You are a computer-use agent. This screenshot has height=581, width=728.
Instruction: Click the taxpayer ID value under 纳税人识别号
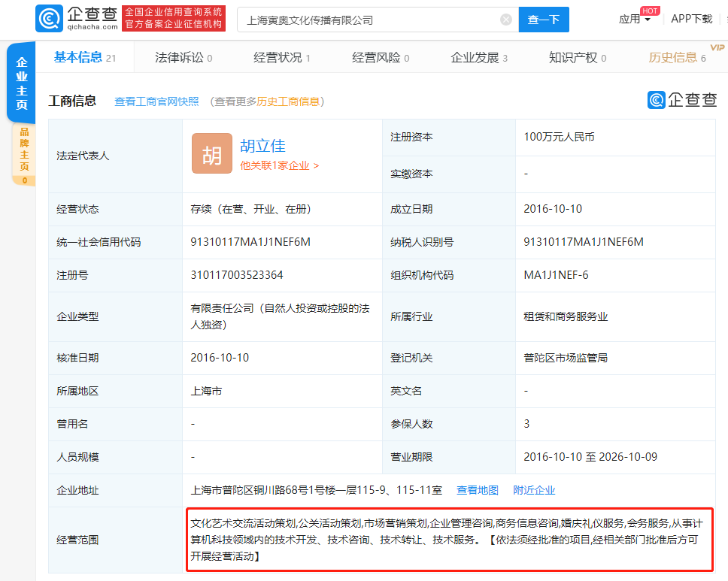coord(583,242)
